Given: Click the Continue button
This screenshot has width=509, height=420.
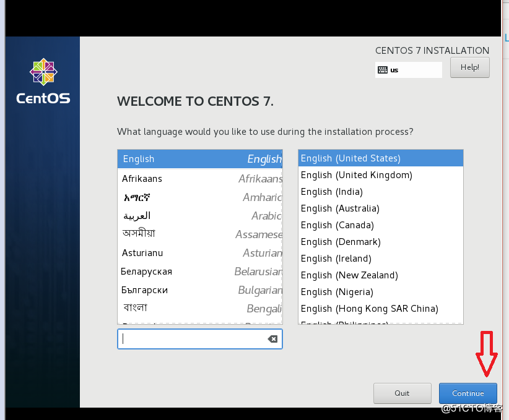Looking at the screenshot, I should click(468, 393).
